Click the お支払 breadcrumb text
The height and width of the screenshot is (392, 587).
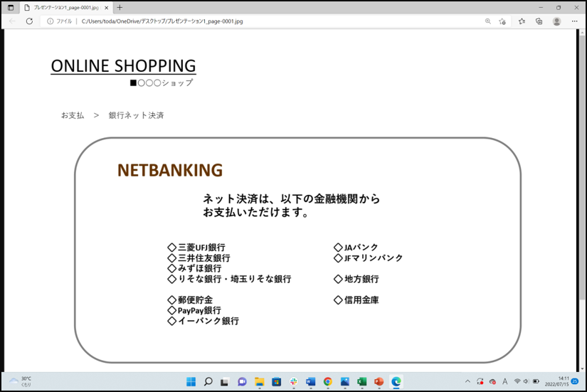(x=73, y=115)
